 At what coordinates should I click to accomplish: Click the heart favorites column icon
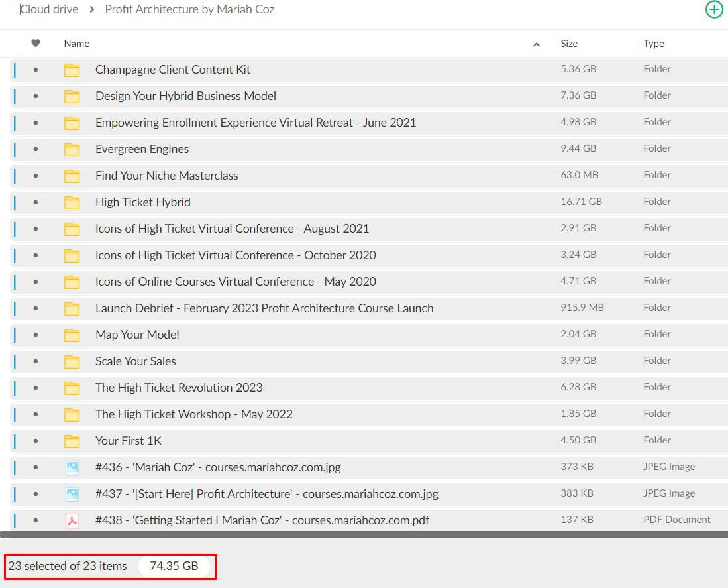pos(36,44)
